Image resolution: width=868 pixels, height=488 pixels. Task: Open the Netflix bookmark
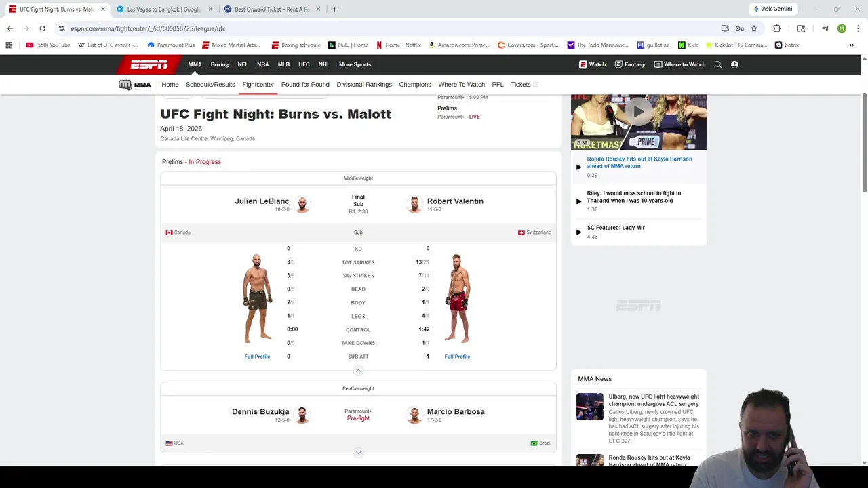coord(399,45)
